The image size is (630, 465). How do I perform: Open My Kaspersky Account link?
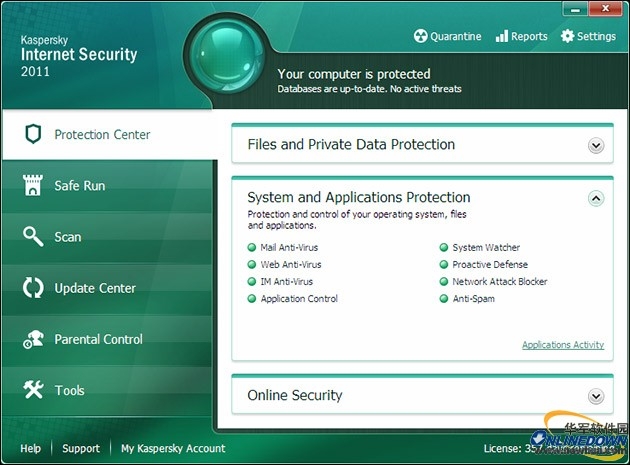pyautogui.click(x=173, y=448)
